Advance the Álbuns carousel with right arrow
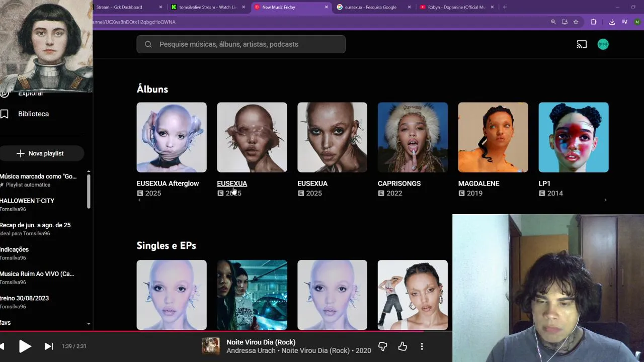 click(x=605, y=200)
